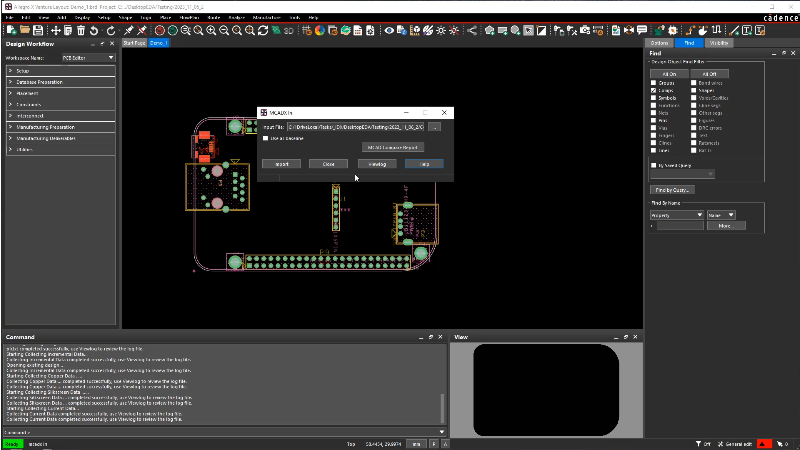Check the Groups checkbox in Find panel
Viewport: 800px width, 450px height.
653,83
